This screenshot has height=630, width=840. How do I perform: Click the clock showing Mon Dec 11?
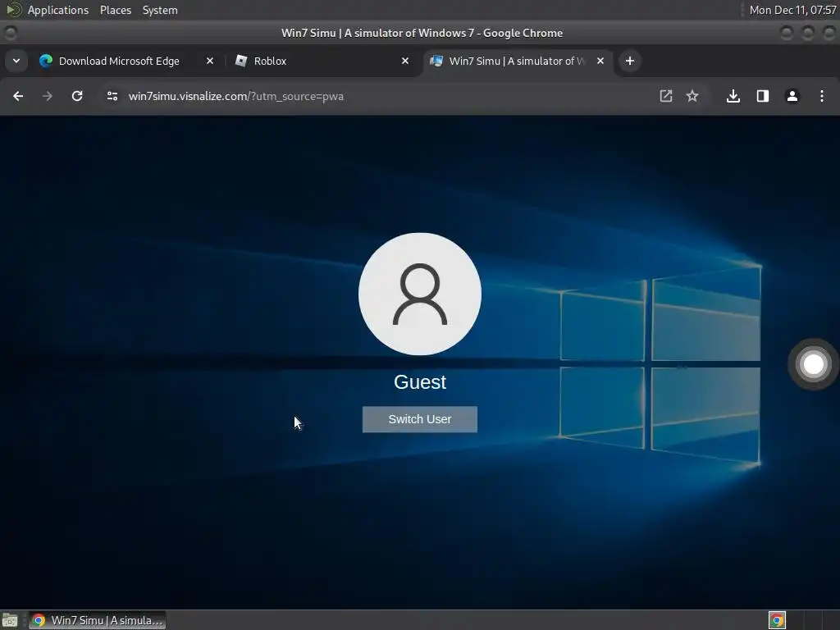(792, 10)
